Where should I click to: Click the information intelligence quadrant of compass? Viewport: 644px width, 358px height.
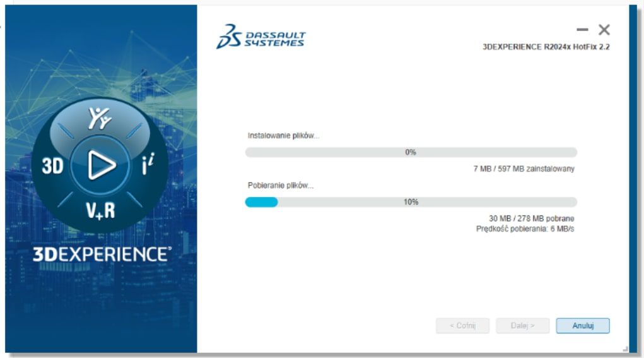pos(148,164)
